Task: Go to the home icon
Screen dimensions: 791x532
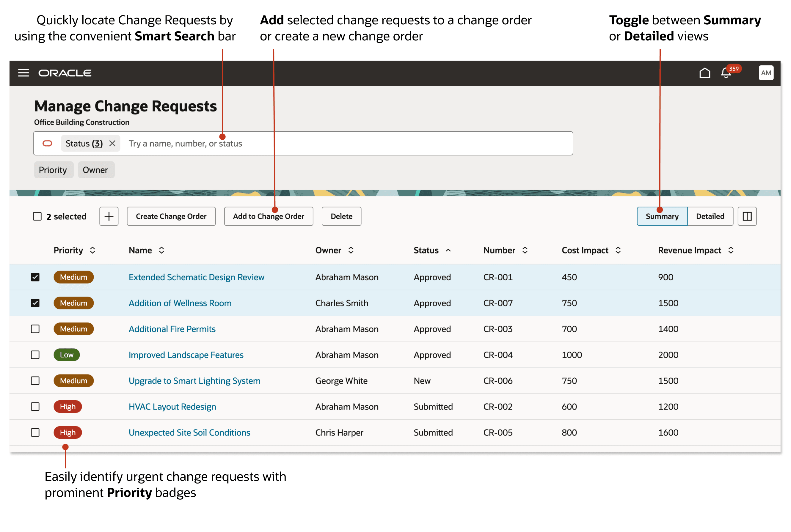Action: 704,73
